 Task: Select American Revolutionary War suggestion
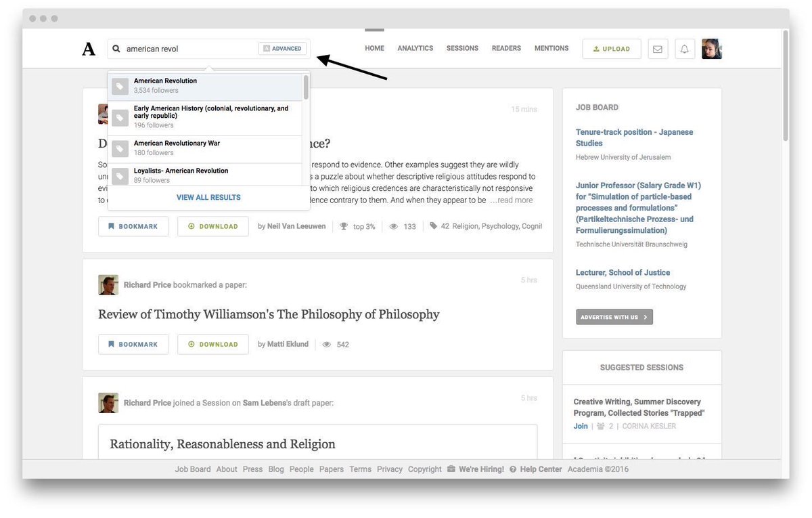(205, 148)
